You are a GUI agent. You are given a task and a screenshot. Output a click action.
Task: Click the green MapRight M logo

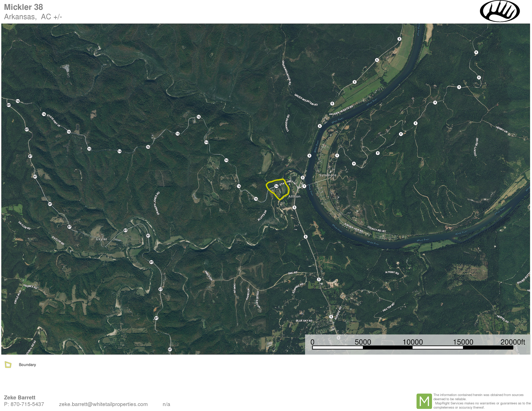(x=424, y=401)
